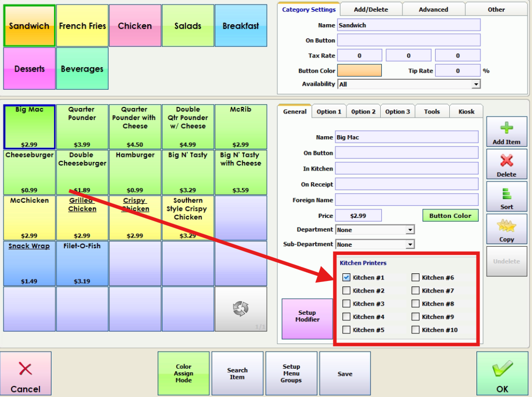Tick the Kitchen #10 checkbox
The width and height of the screenshot is (532, 397).
pyautogui.click(x=416, y=330)
